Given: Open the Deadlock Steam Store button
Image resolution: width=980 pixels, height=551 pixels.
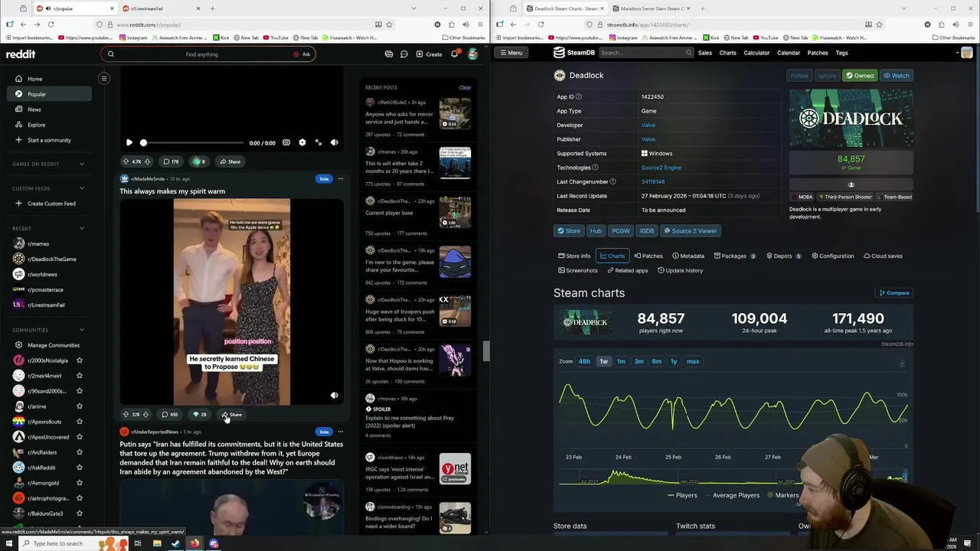Looking at the screenshot, I should click(568, 230).
